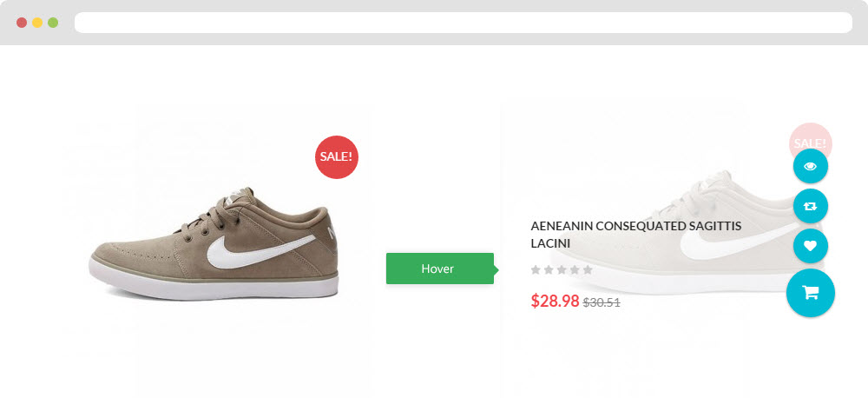Screen dimensions: 868x398
Task: Rate product using the first gray star
Action: (x=536, y=270)
